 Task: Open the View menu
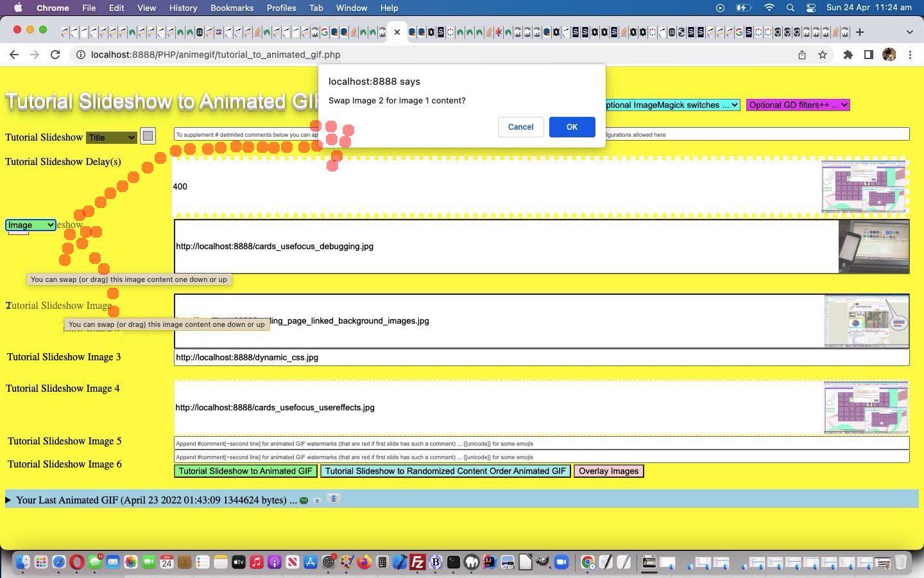coord(146,8)
